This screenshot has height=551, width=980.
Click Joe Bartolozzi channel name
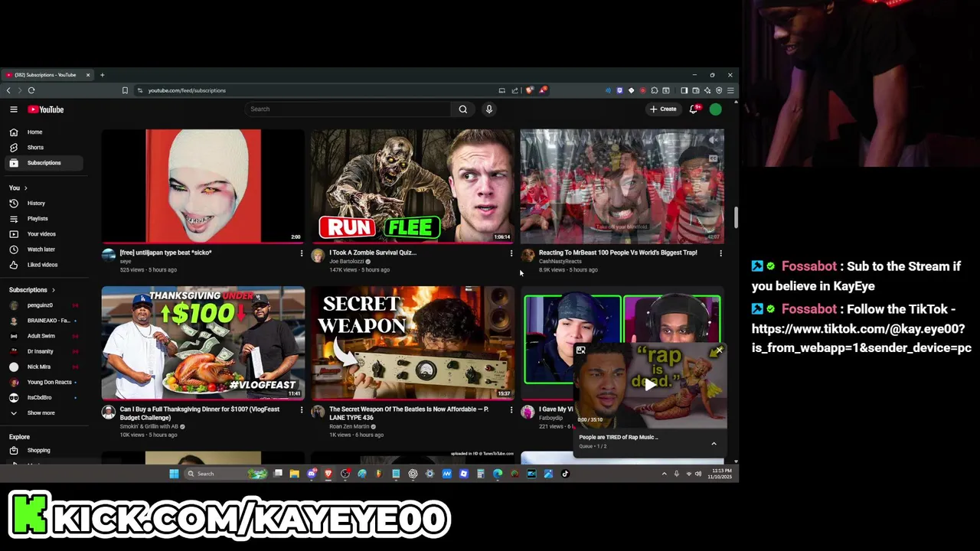tap(346, 262)
